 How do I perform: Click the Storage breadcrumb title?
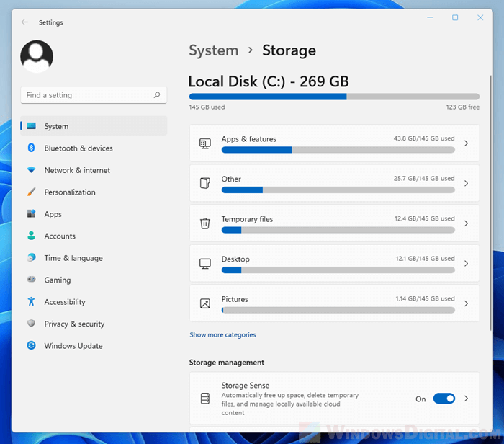(289, 50)
